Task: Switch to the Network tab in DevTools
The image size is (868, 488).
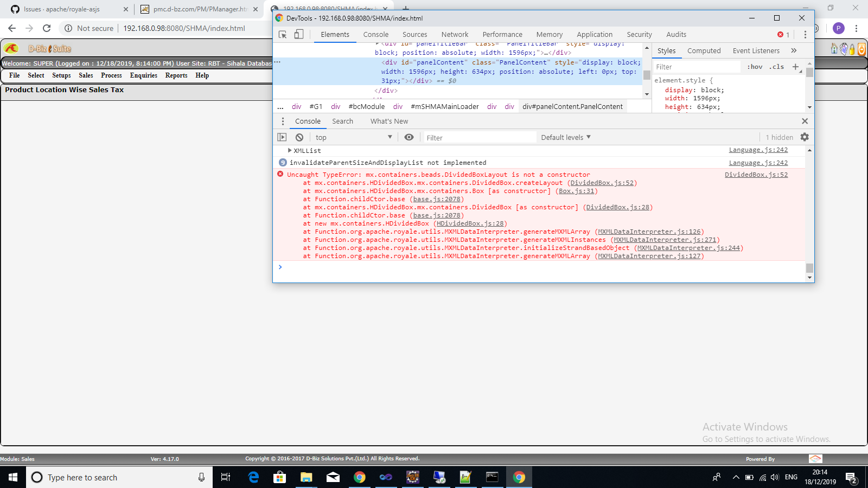Action: click(455, 34)
